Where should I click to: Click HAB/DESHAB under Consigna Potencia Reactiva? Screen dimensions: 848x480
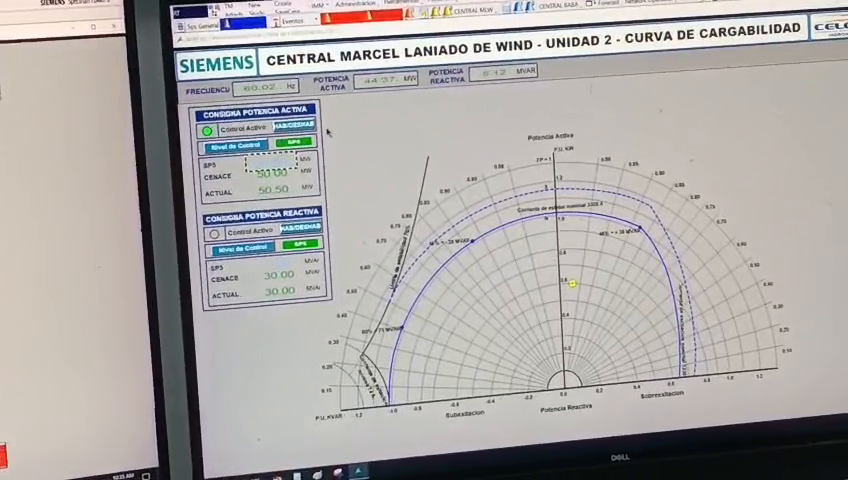pos(301,228)
